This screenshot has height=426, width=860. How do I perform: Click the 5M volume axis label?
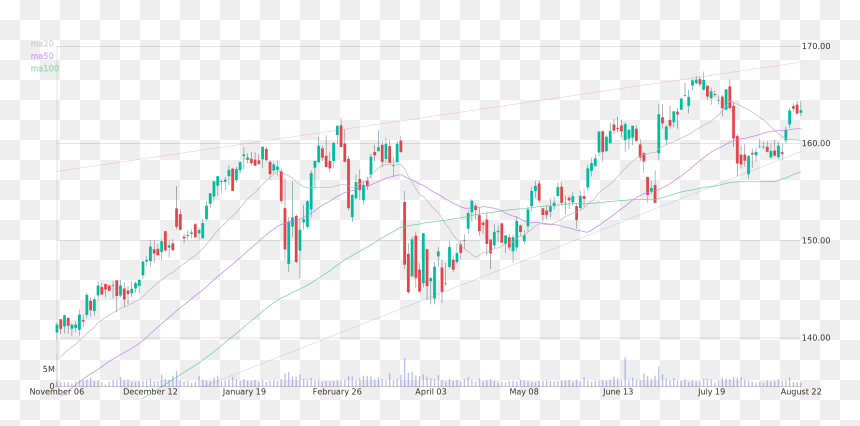coord(49,370)
